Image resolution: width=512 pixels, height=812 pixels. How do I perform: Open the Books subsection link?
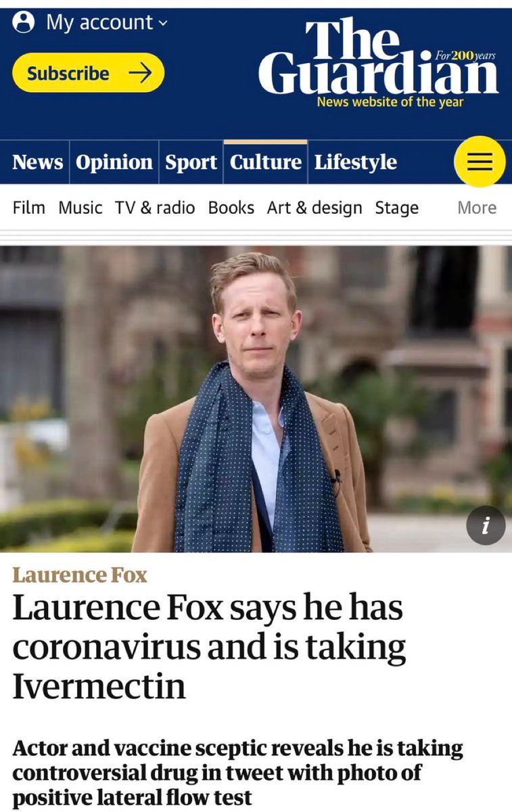231,208
